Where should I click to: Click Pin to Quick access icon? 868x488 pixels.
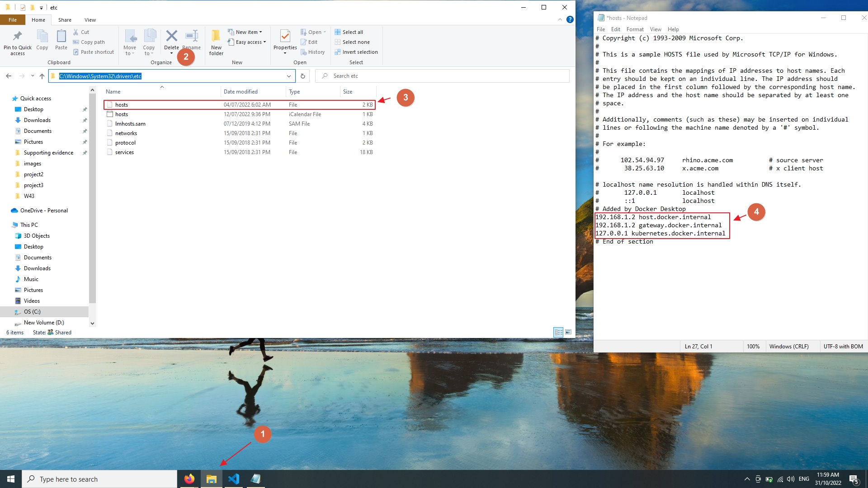pos(18,42)
